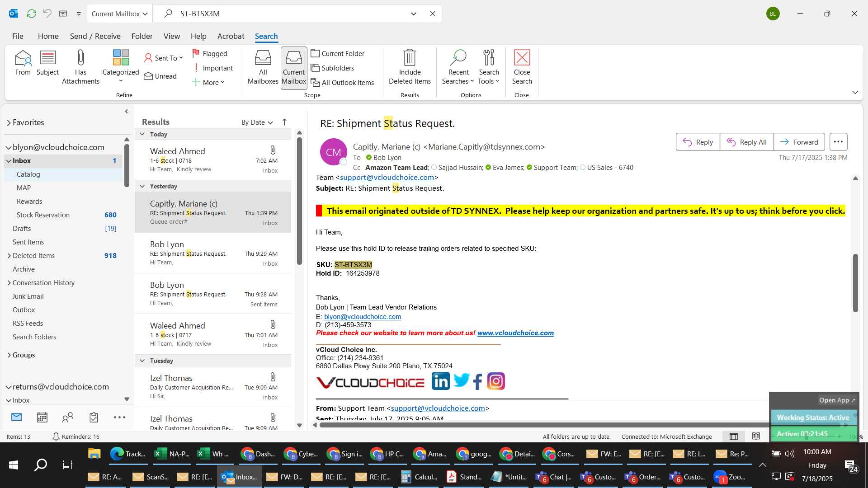Open Current Mailbox scope dropdown
868x488 pixels.
tap(120, 14)
